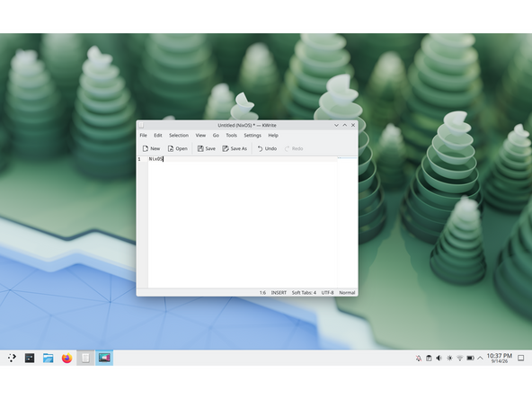Screen dimensions: 532x399
Task: Open a file with the Open button
Action: [177, 148]
